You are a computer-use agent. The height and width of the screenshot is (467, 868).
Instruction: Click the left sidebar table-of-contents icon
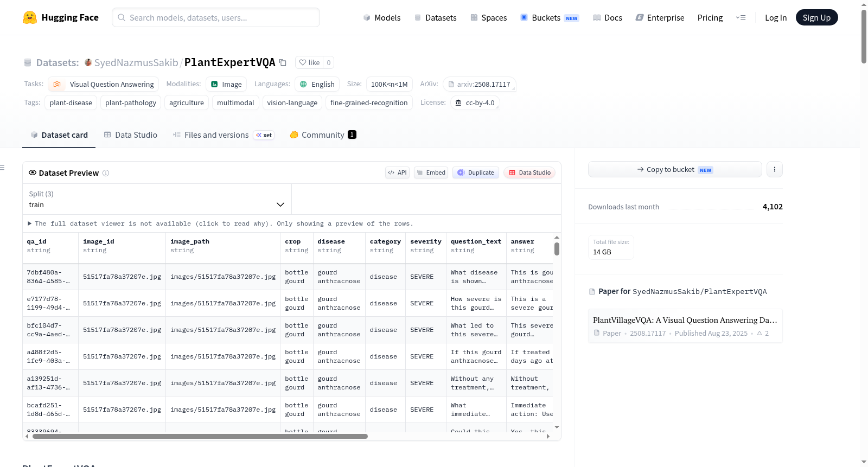pyautogui.click(x=2, y=168)
